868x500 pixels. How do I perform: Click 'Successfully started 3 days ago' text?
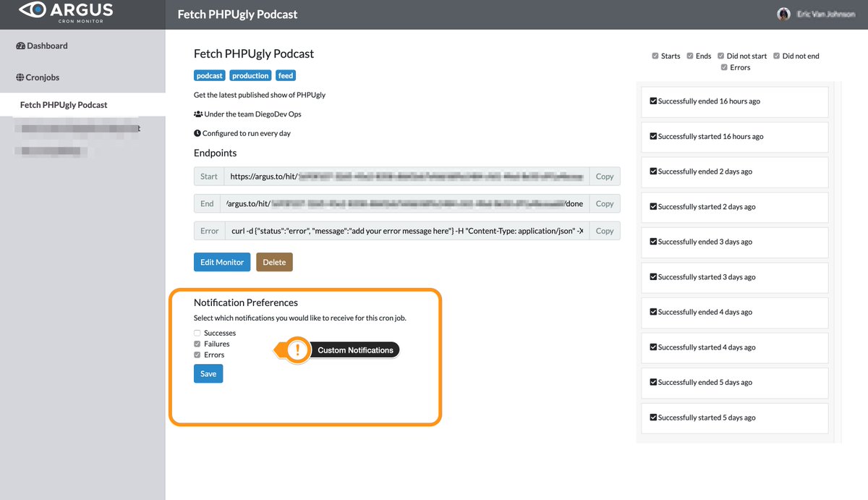click(707, 277)
